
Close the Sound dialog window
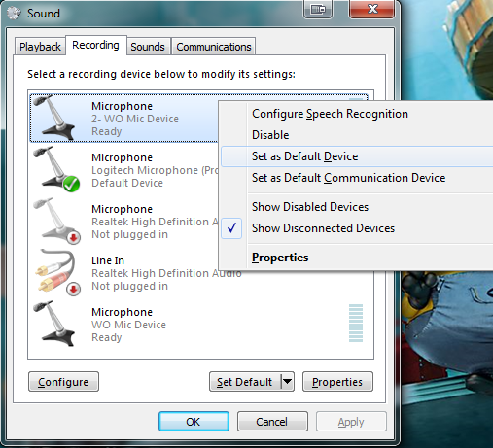click(x=372, y=9)
